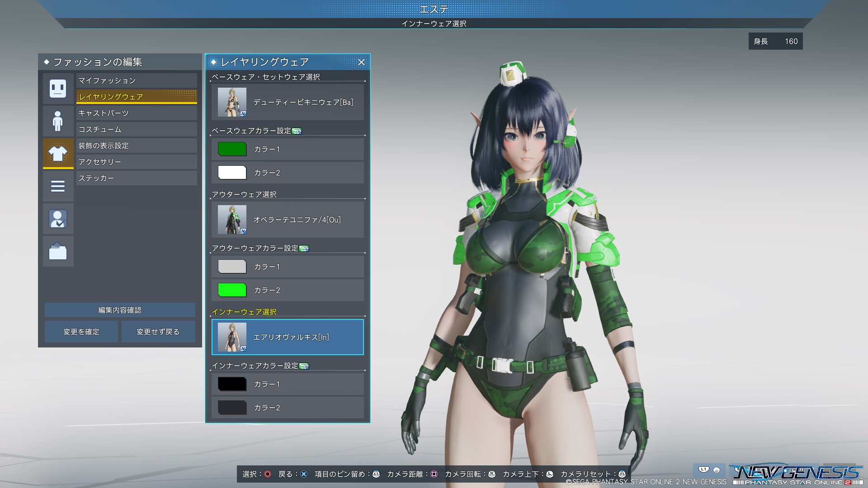Click color palette icon beside インナーウェアカラー設定
Image resolution: width=868 pixels, height=488 pixels.
304,366
